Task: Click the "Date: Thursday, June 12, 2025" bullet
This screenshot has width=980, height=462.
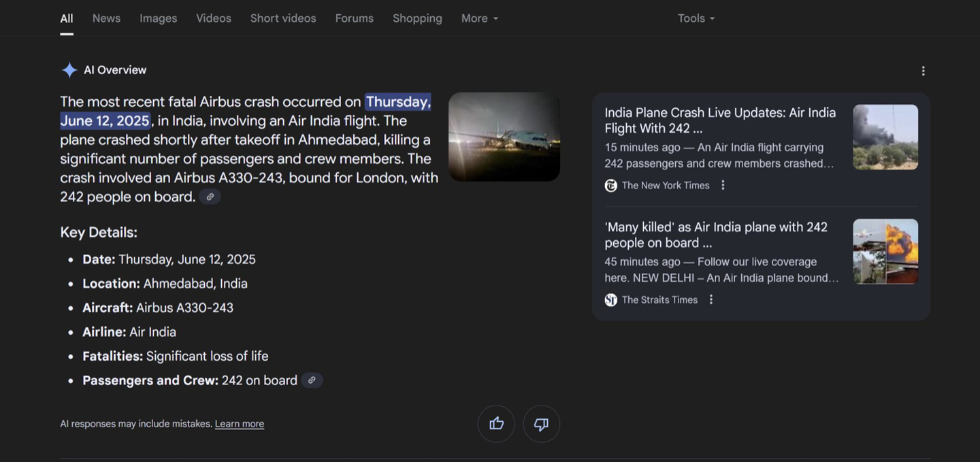Action: tap(169, 260)
